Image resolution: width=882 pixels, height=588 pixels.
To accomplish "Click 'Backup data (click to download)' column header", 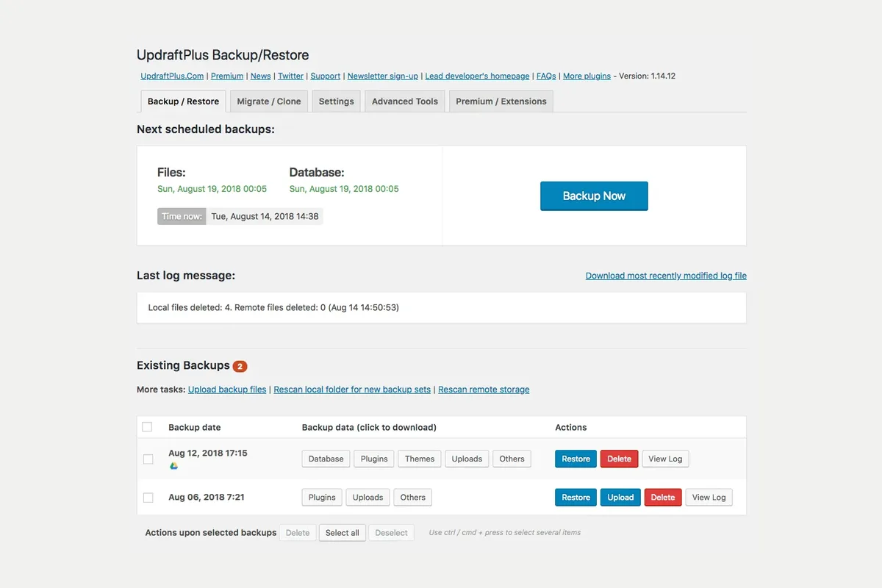I will (369, 427).
